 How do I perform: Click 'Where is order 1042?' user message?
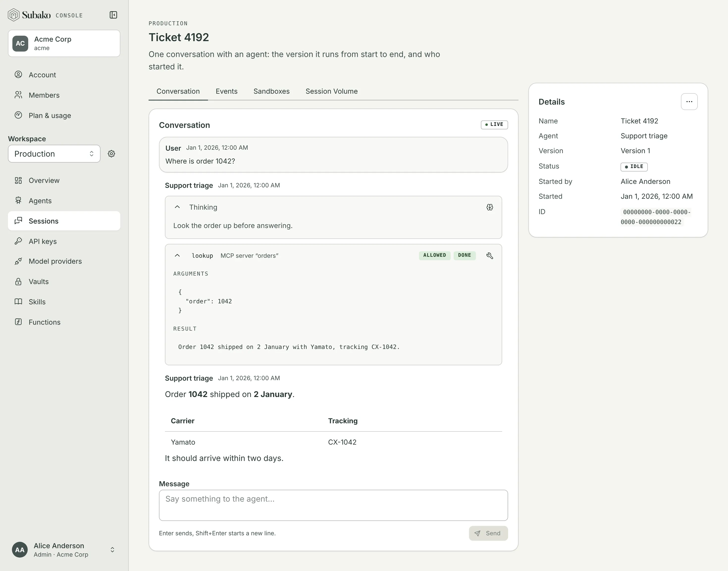point(200,161)
